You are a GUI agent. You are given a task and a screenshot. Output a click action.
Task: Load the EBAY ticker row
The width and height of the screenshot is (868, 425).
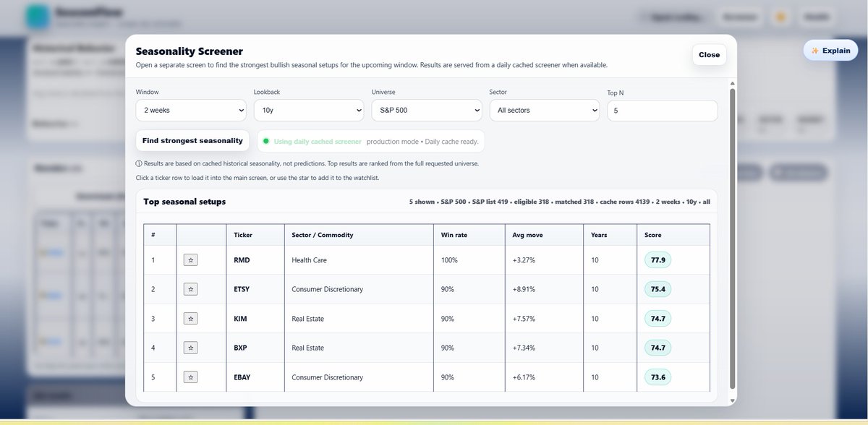(x=427, y=377)
